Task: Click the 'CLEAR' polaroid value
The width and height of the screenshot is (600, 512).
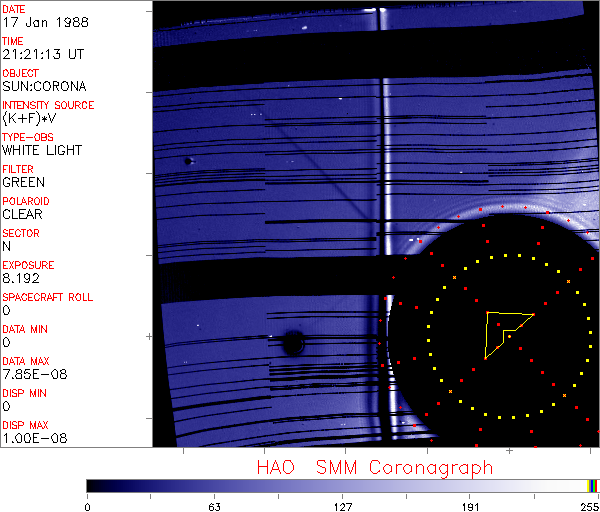Action: [22, 214]
